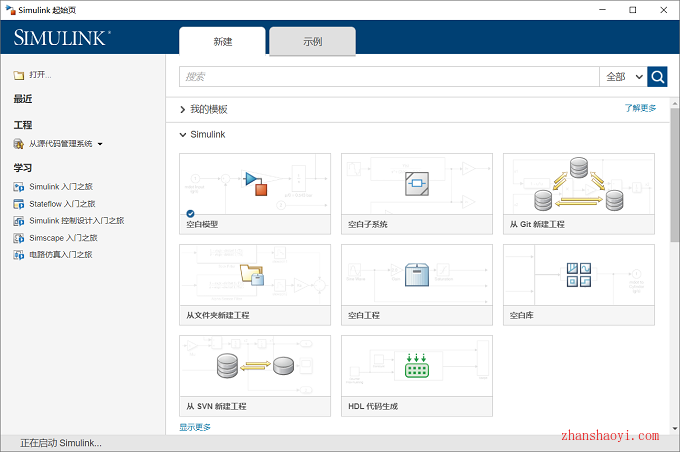Select the 空白工程 template label

364,315
